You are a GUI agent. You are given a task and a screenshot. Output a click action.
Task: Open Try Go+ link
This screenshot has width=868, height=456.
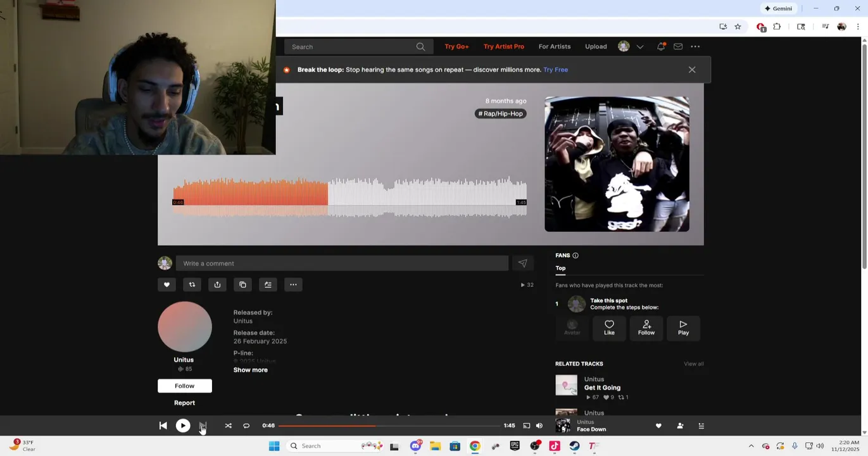pyautogui.click(x=456, y=46)
